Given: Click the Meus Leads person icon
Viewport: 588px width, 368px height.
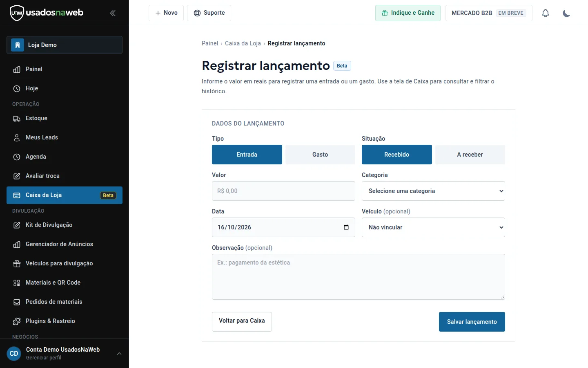Looking at the screenshot, I should (17, 138).
